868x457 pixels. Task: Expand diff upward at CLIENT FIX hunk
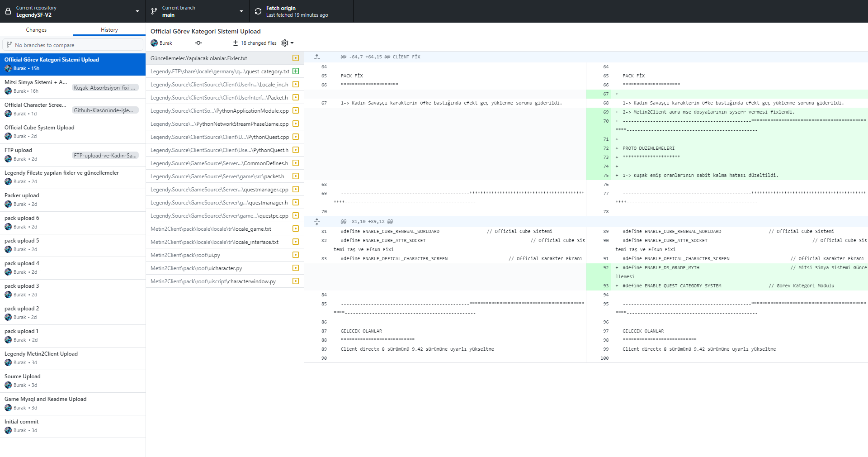point(317,57)
